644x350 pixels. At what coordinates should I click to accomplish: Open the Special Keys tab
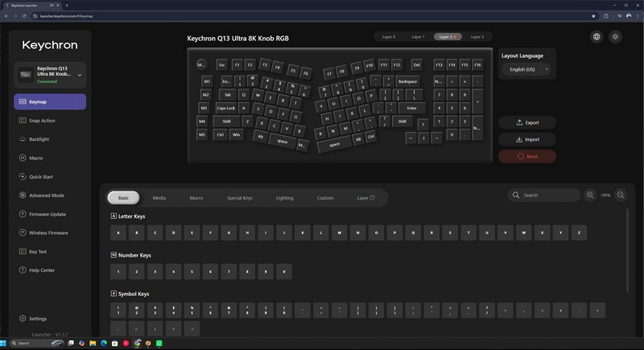coord(239,198)
